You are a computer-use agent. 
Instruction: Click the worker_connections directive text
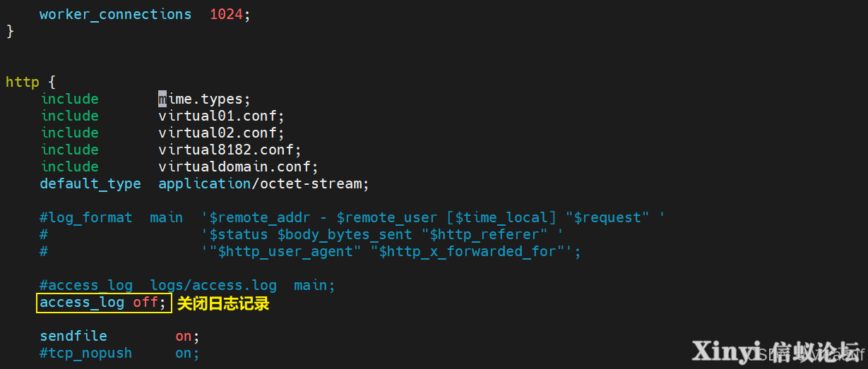click(115, 15)
